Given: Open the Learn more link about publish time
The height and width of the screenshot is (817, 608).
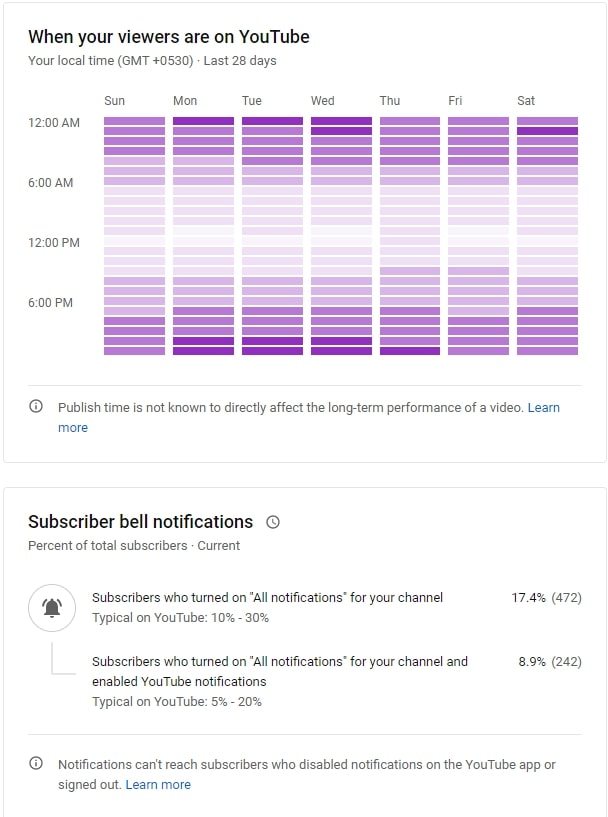Looking at the screenshot, I should pos(543,407).
